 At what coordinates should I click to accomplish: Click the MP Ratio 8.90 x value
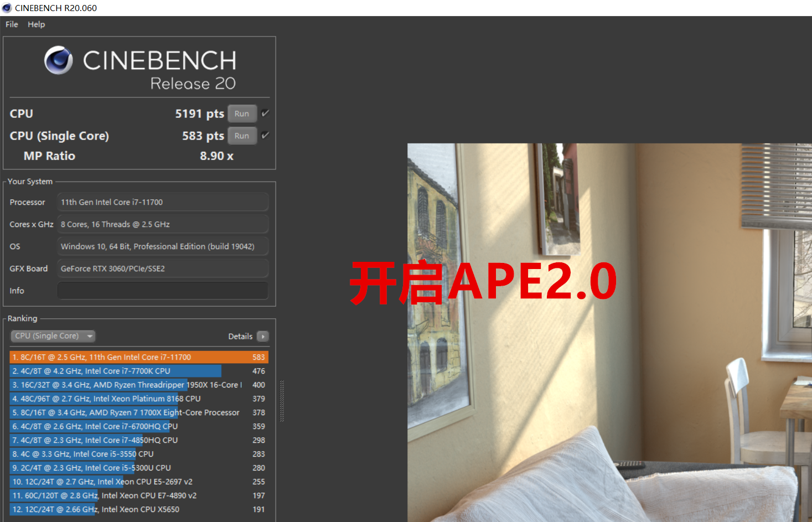click(x=216, y=156)
